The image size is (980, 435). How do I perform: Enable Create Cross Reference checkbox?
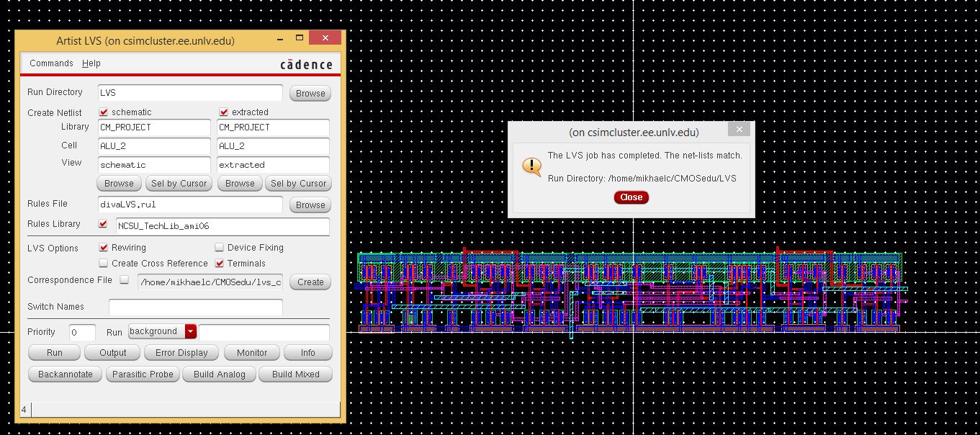pyautogui.click(x=104, y=264)
